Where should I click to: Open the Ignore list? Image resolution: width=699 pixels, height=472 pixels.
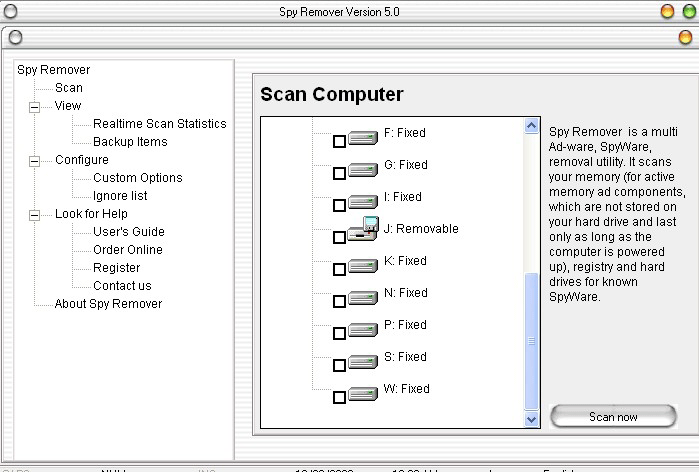click(x=120, y=196)
